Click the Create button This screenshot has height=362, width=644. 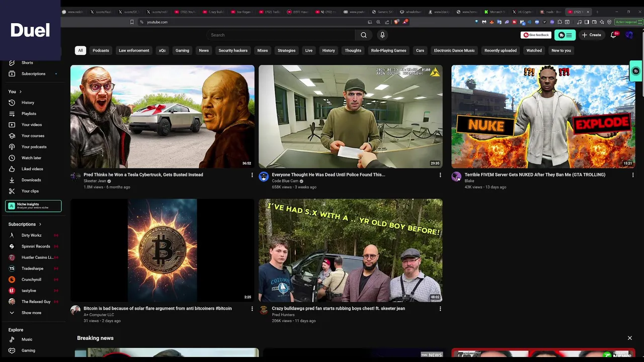pyautogui.click(x=592, y=35)
